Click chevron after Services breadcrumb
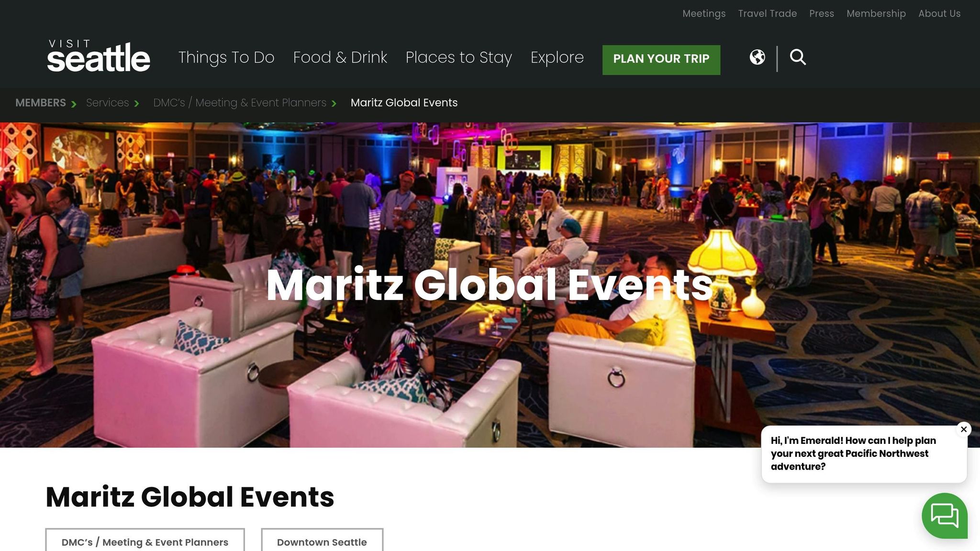This screenshot has width=980, height=551. (x=137, y=104)
